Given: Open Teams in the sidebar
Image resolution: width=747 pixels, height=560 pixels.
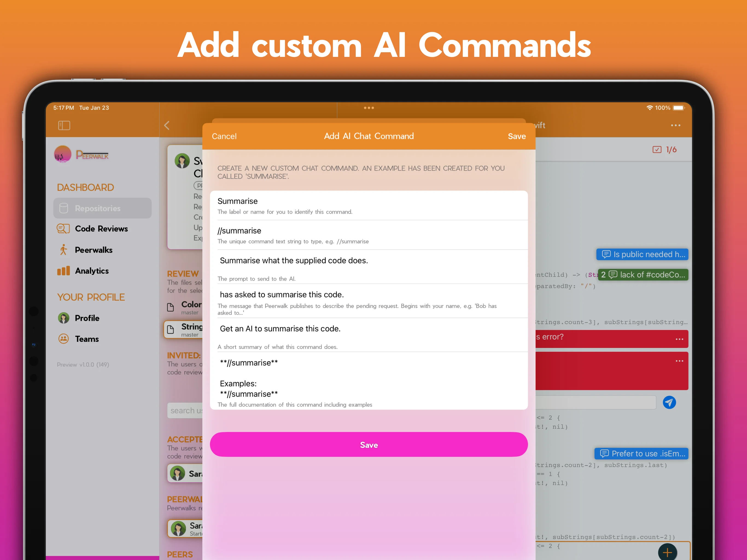Looking at the screenshot, I should (x=87, y=339).
